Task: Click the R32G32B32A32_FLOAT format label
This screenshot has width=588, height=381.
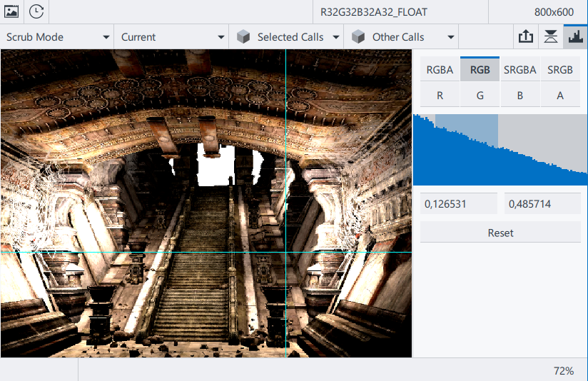Action: click(374, 12)
